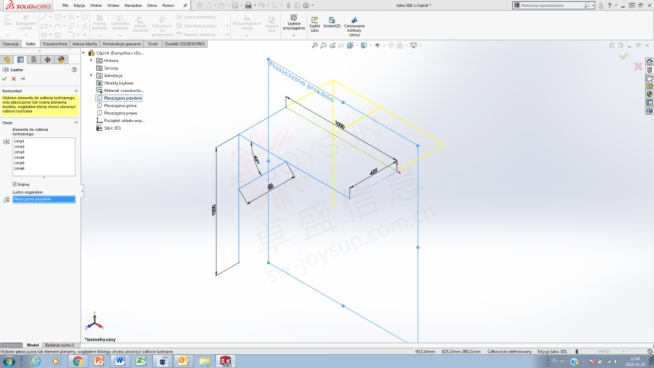The height and width of the screenshot is (368, 654).
Task: Click the Szybkie przyciągania tool
Action: tap(294, 23)
